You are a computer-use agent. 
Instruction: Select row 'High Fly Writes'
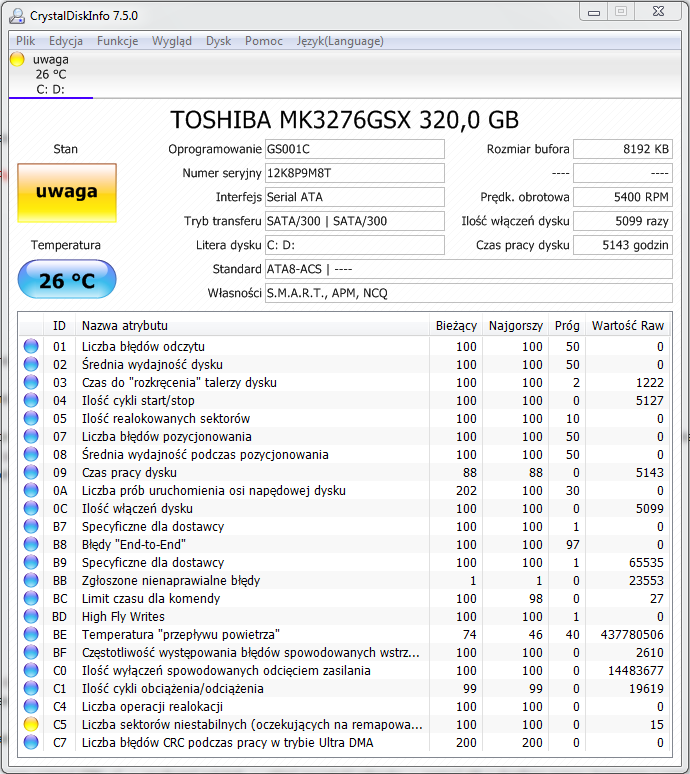coord(345,617)
